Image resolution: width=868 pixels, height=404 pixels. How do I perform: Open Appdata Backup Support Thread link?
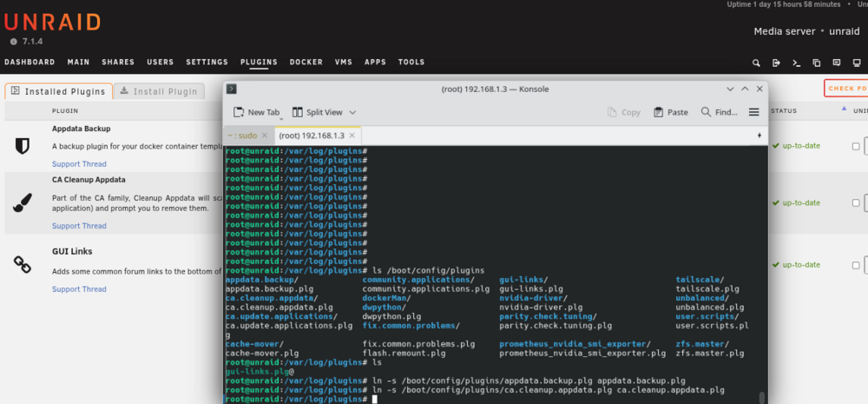(x=79, y=164)
